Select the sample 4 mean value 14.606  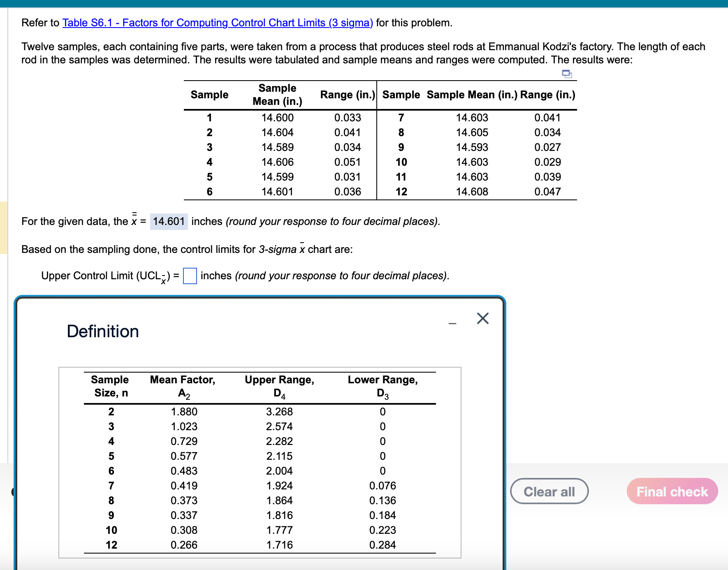tap(278, 162)
